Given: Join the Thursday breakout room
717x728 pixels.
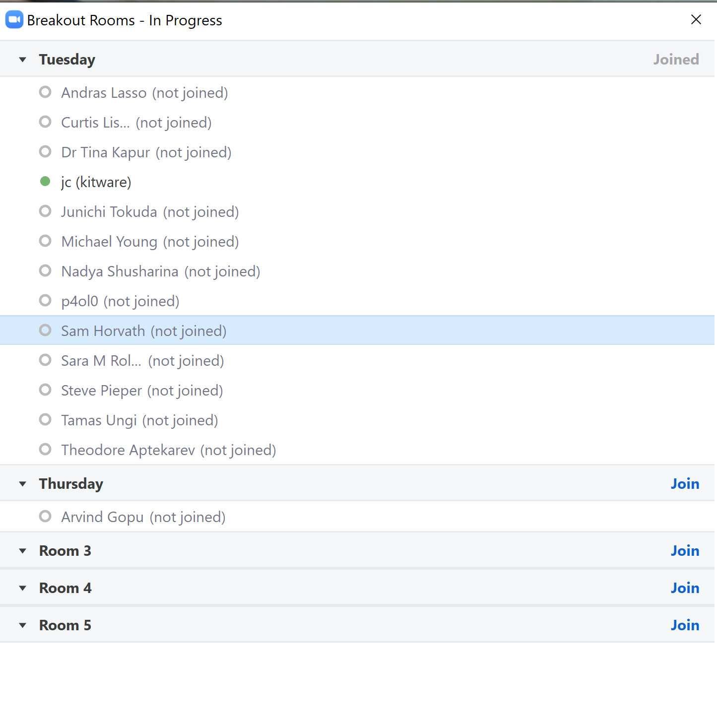Looking at the screenshot, I should [685, 484].
